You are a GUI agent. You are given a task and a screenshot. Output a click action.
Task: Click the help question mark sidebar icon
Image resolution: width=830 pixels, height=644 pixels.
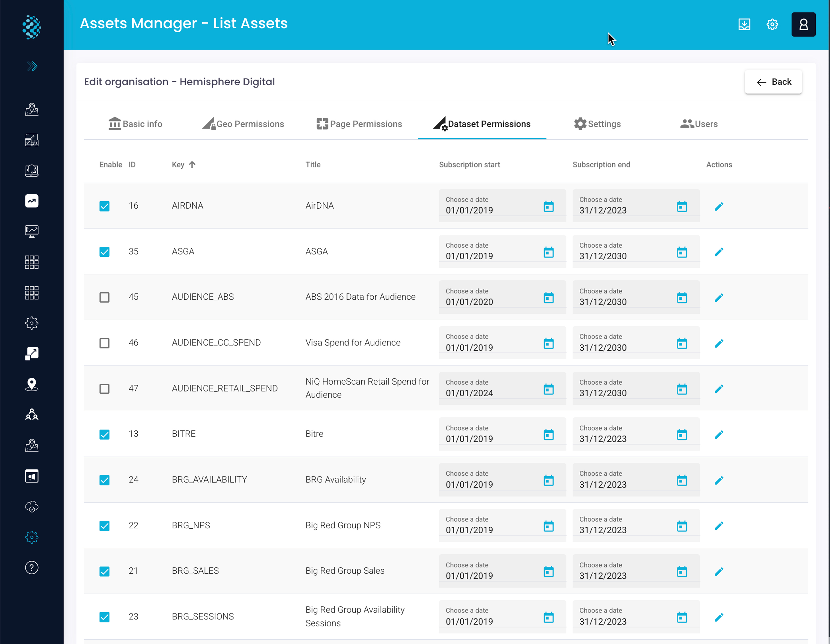pyautogui.click(x=31, y=567)
